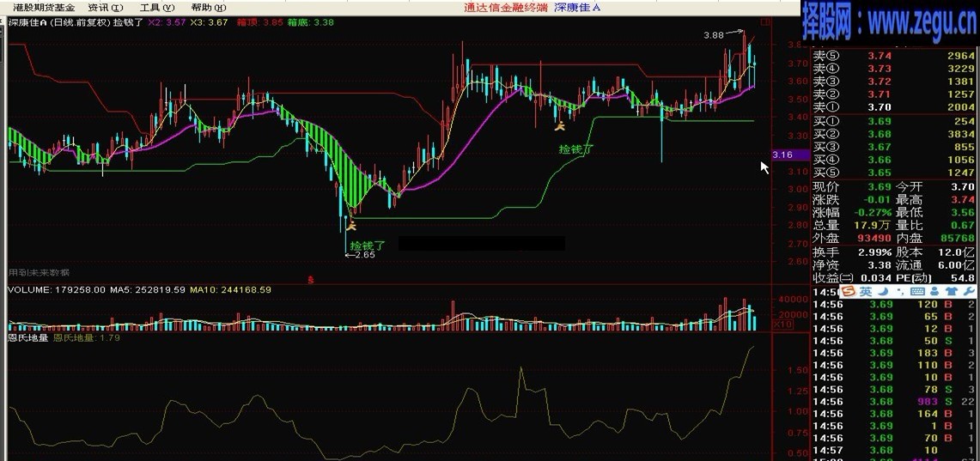980x461 pixels.
Task: Click the 箱顶: 3.85 indicator value
Action: coord(259,22)
